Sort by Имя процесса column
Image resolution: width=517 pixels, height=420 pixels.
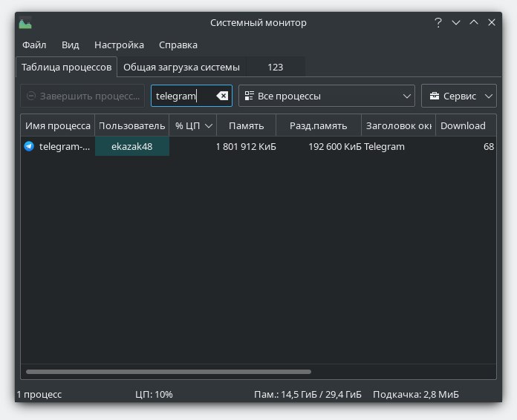[58, 125]
